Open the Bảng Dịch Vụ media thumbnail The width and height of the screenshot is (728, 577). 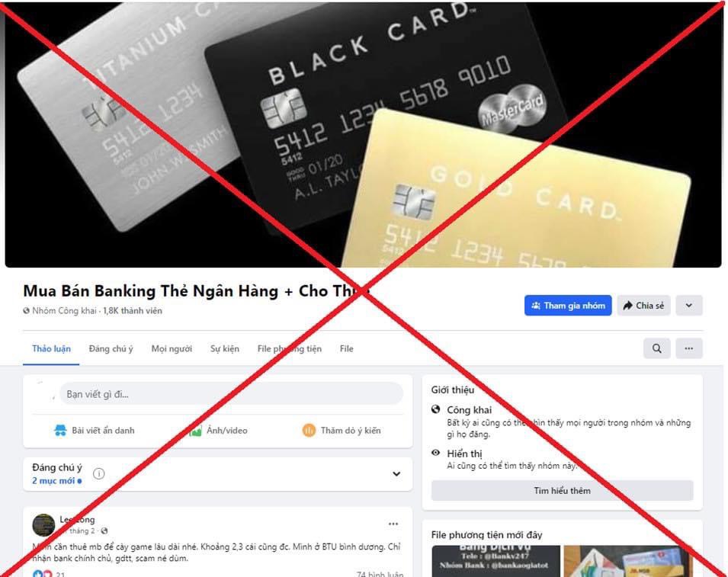point(495,561)
